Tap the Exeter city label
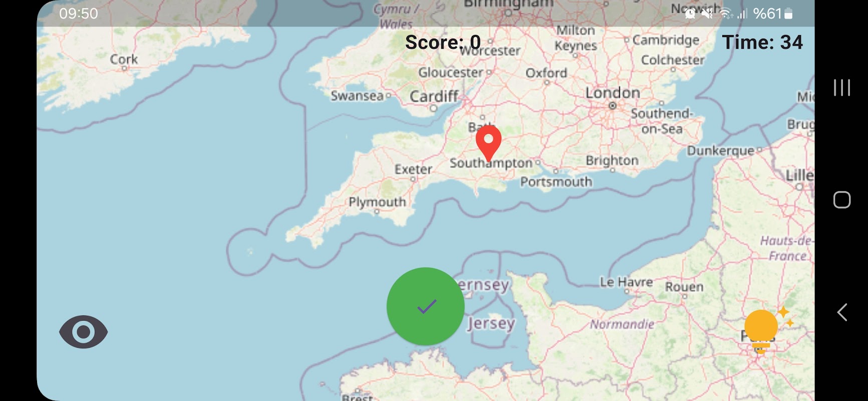Image resolution: width=868 pixels, height=401 pixels. coord(413,169)
